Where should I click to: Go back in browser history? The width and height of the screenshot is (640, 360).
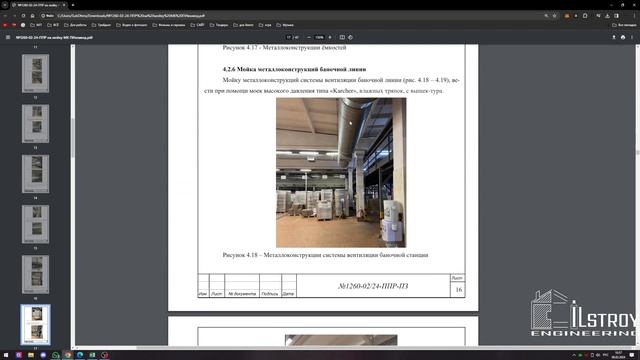(5, 16)
